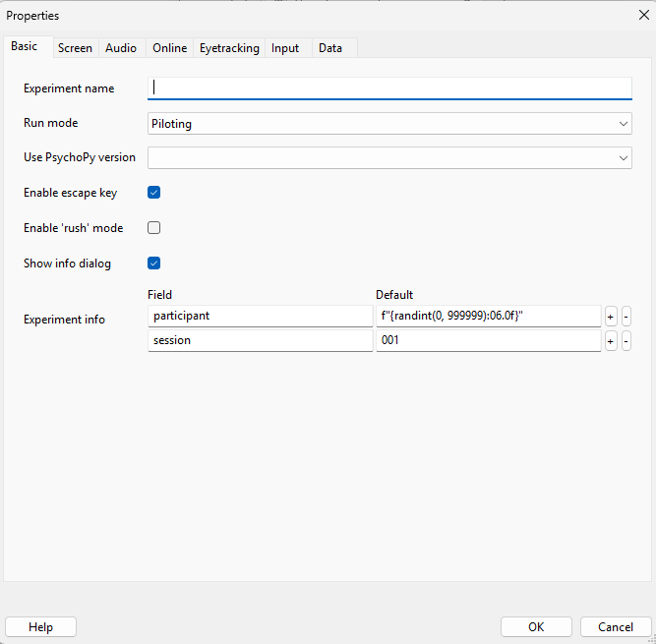This screenshot has height=644, width=656.
Task: Click the Cancel button
Action: (616, 627)
